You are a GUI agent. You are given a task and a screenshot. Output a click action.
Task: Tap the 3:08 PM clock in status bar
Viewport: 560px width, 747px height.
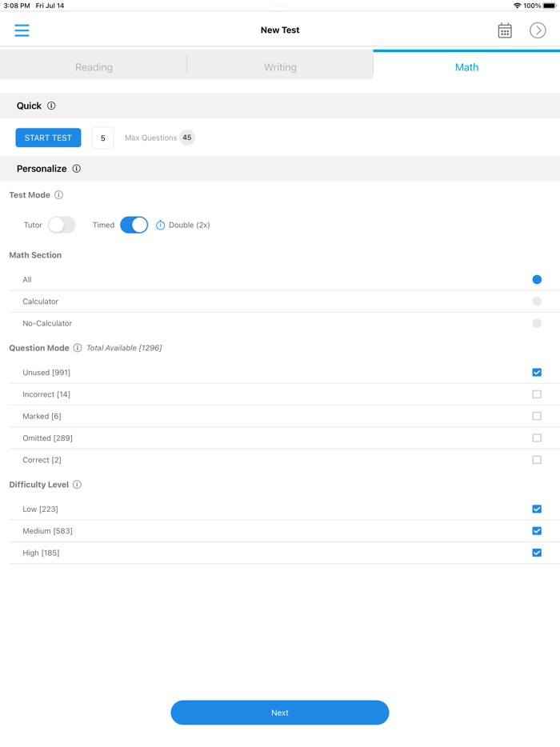click(17, 6)
